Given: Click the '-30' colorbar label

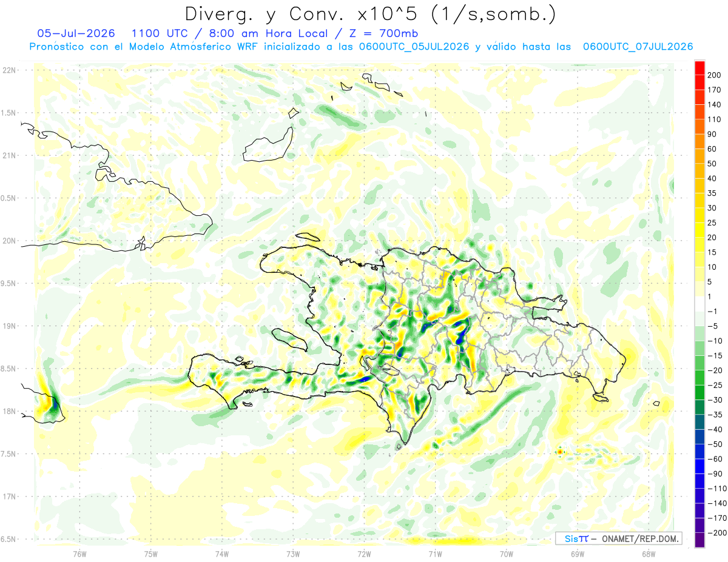Looking at the screenshot, I should pyautogui.click(x=714, y=400).
